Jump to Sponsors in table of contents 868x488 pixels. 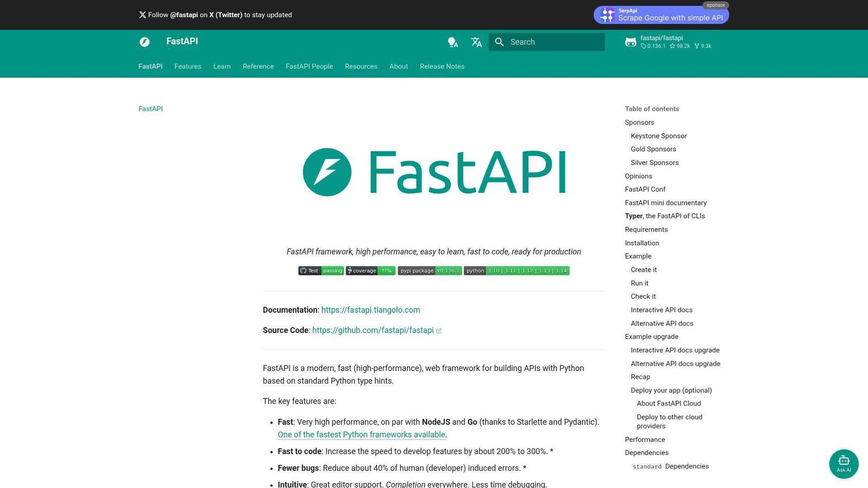tap(640, 123)
